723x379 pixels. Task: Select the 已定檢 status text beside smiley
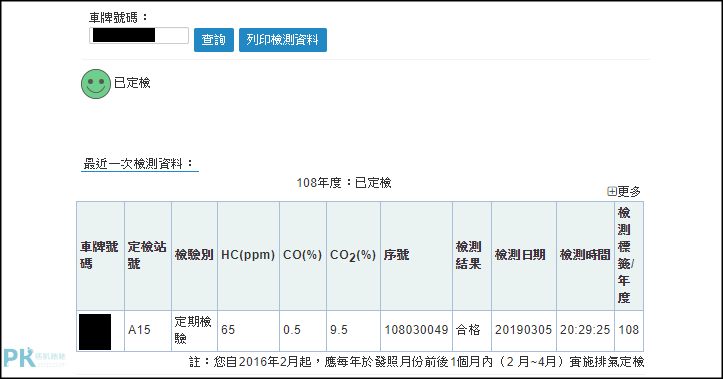point(132,83)
